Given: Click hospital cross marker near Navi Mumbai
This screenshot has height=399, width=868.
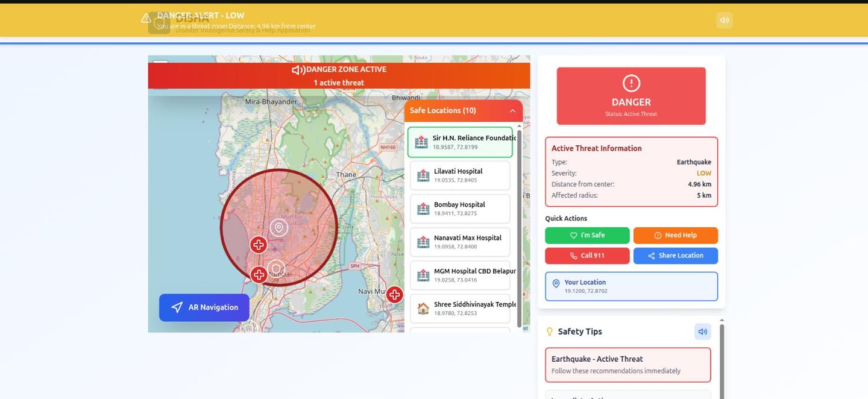Looking at the screenshot, I should pos(395,295).
